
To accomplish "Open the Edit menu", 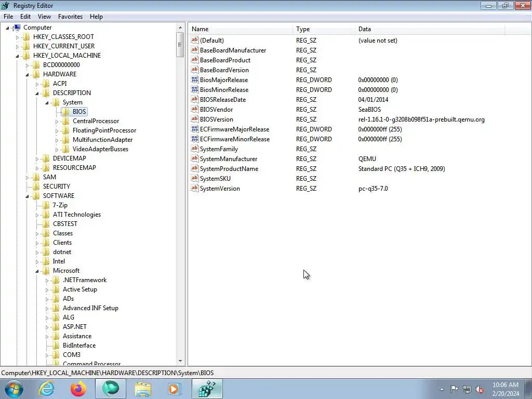I will point(25,16).
